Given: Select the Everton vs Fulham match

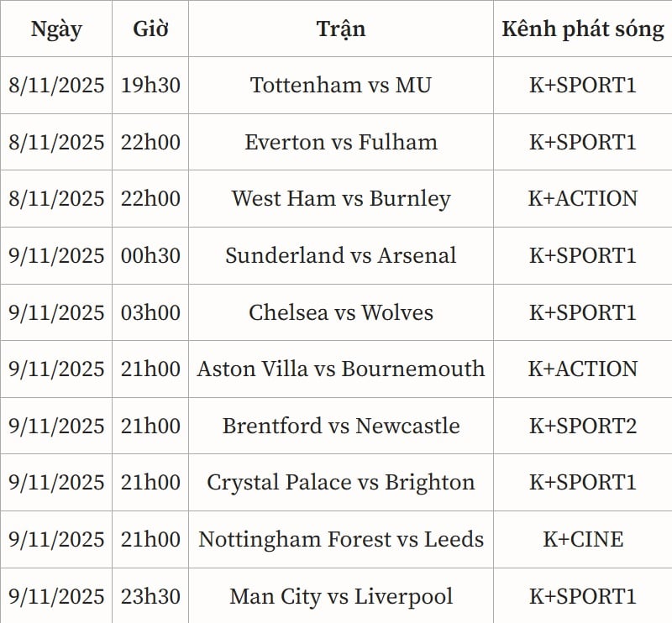Looking at the screenshot, I should click(x=341, y=142).
